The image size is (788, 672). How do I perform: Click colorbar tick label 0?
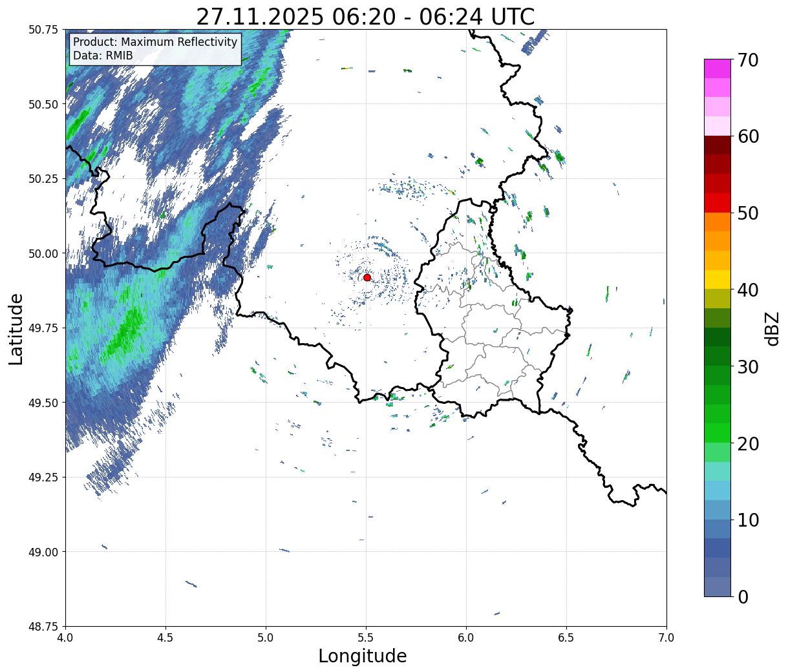(743, 596)
